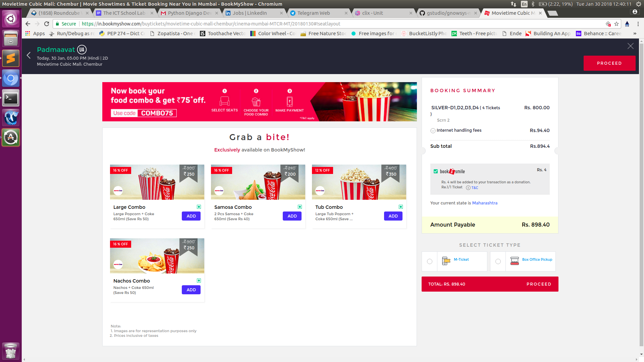Image resolution: width=644 pixels, height=362 pixels.
Task: Expand Internet handling fees details
Action: point(433,131)
